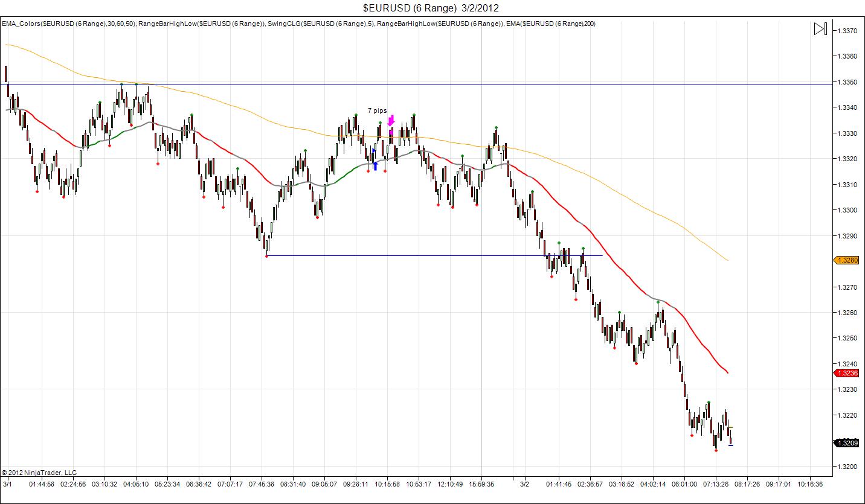
Task: Click the scroll-to-latest-bar arrow icon
Action: pos(820,29)
